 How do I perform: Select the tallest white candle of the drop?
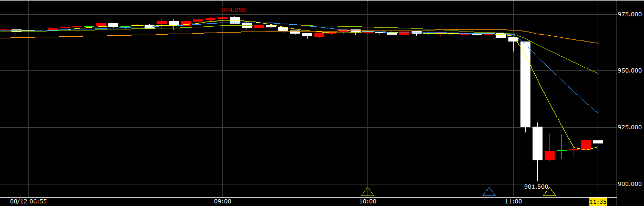pos(525,84)
